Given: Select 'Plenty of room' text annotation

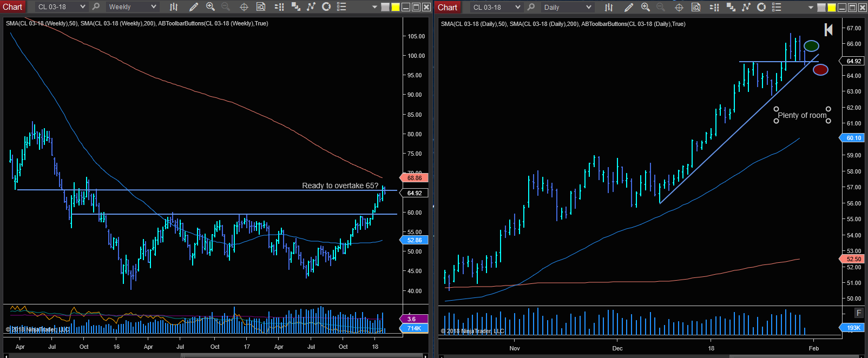Looking at the screenshot, I should (802, 115).
